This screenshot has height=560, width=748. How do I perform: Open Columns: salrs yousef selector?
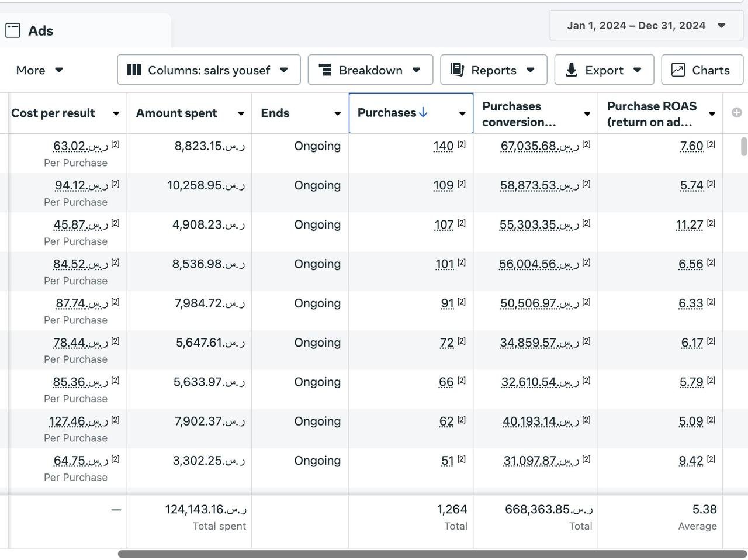(x=209, y=70)
